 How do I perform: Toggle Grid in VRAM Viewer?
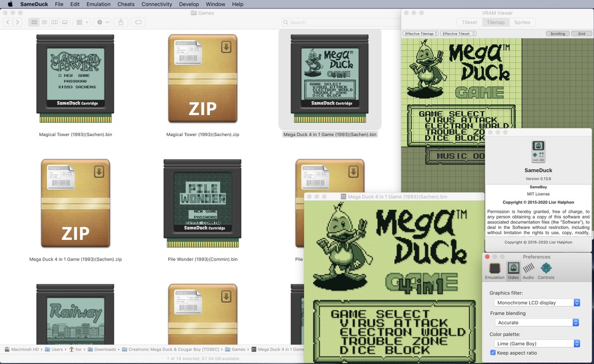click(581, 34)
